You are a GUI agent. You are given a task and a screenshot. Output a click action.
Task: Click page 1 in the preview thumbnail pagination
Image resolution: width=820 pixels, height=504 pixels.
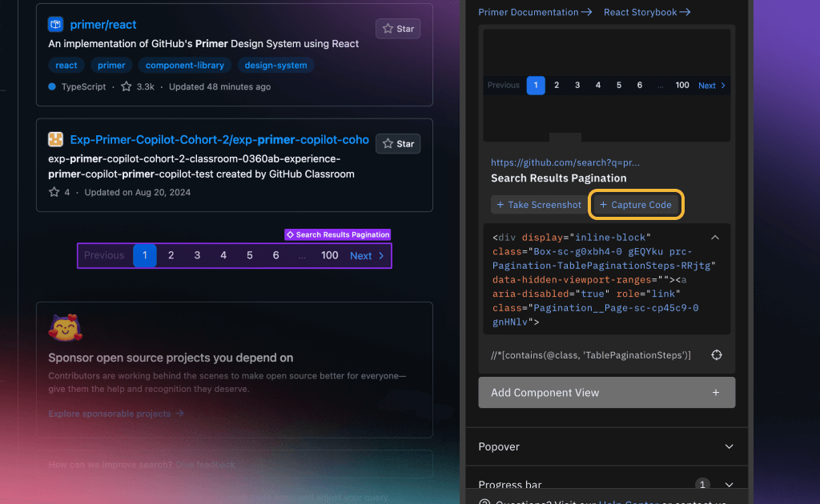pyautogui.click(x=536, y=85)
